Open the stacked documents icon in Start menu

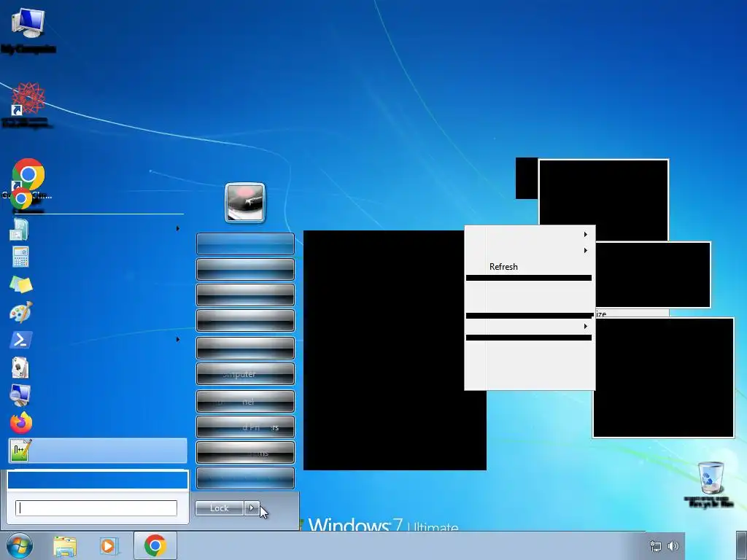click(20, 230)
